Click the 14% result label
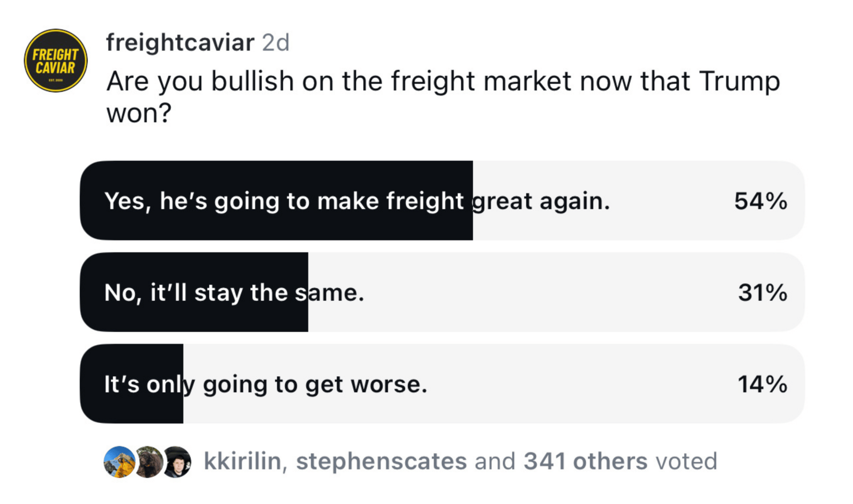The height and width of the screenshot is (504, 853). tap(762, 384)
